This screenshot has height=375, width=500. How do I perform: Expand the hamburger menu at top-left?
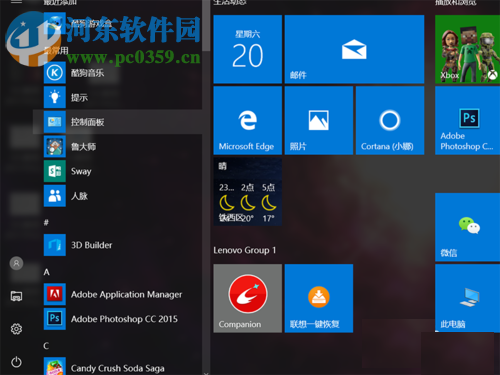coord(16,2)
